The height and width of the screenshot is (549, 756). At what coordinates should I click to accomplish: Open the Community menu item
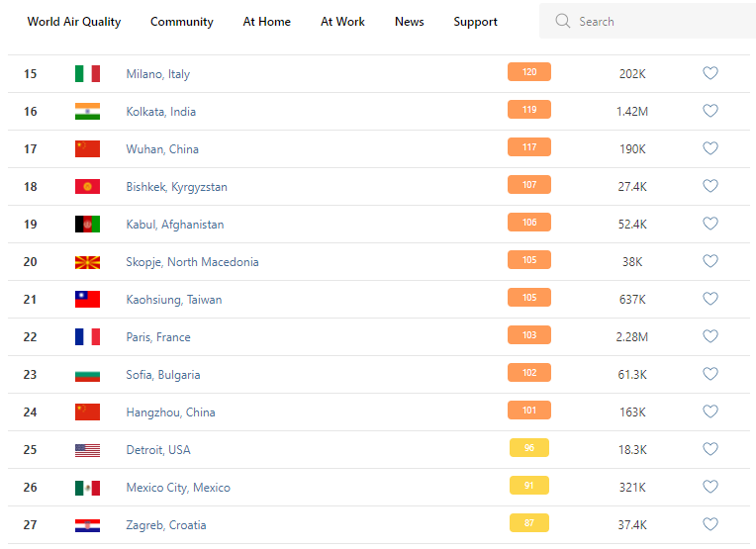pos(182,22)
